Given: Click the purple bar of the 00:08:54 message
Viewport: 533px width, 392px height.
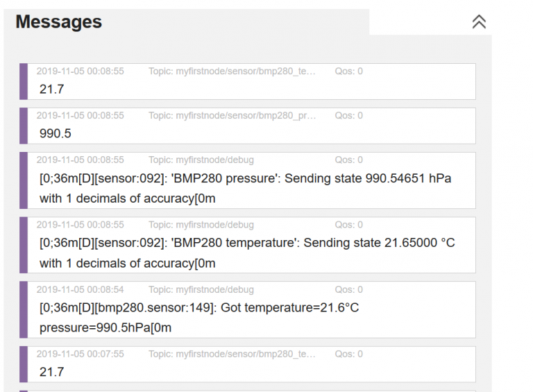Looking at the screenshot, I should (x=24, y=309).
